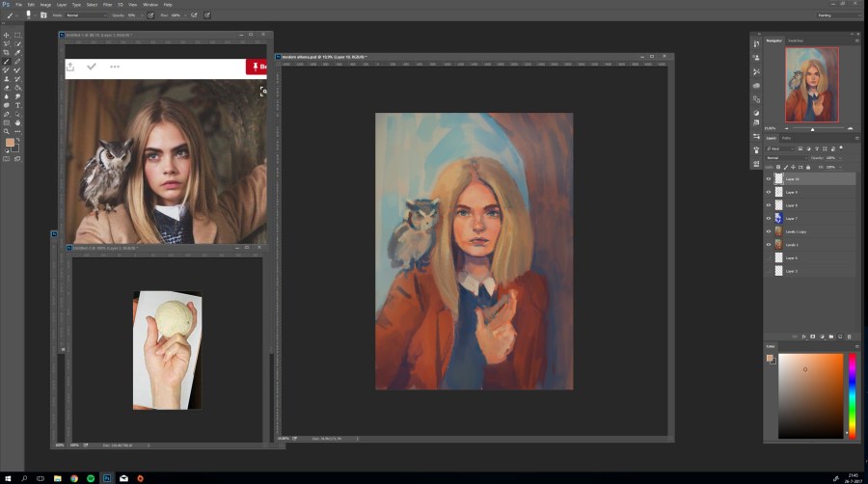The width and height of the screenshot is (868, 484).
Task: Toggle visibility of Layer 7
Action: click(769, 219)
